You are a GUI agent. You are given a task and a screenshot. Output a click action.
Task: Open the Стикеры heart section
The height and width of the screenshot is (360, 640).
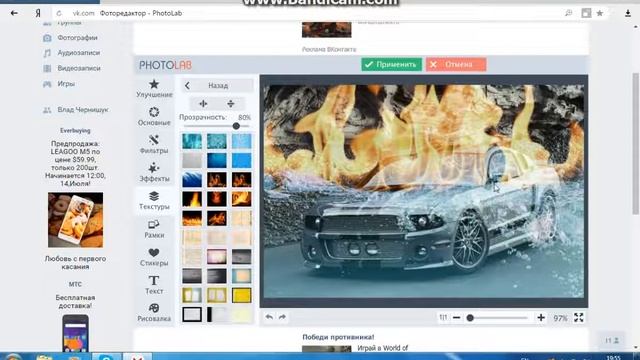pos(154,257)
